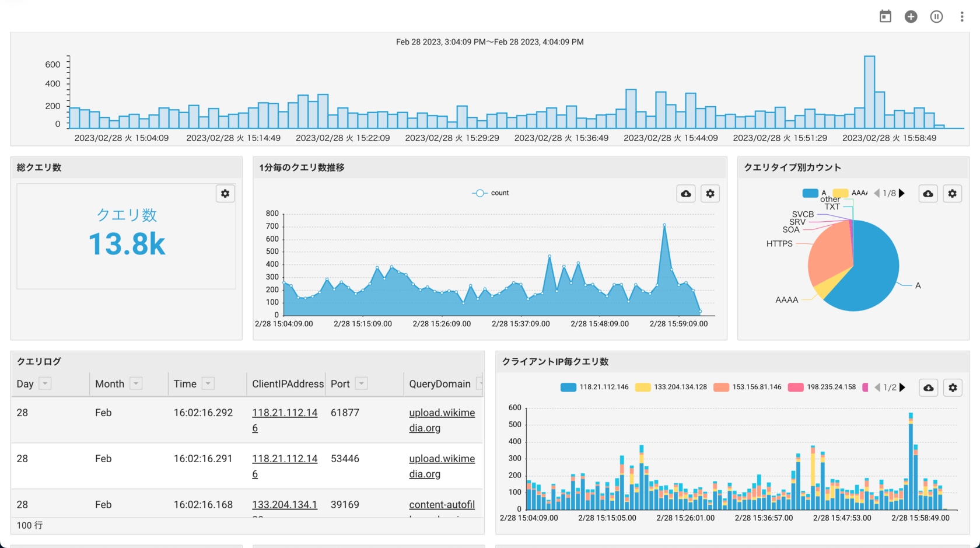Open settings for クライアントIP毎クエリ数 panel
This screenshot has height=548, width=980.
tap(953, 388)
